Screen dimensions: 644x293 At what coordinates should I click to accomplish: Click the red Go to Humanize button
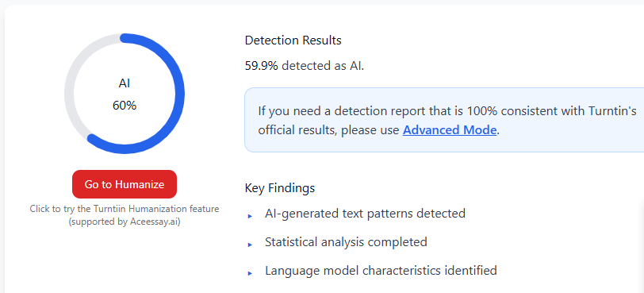point(125,184)
